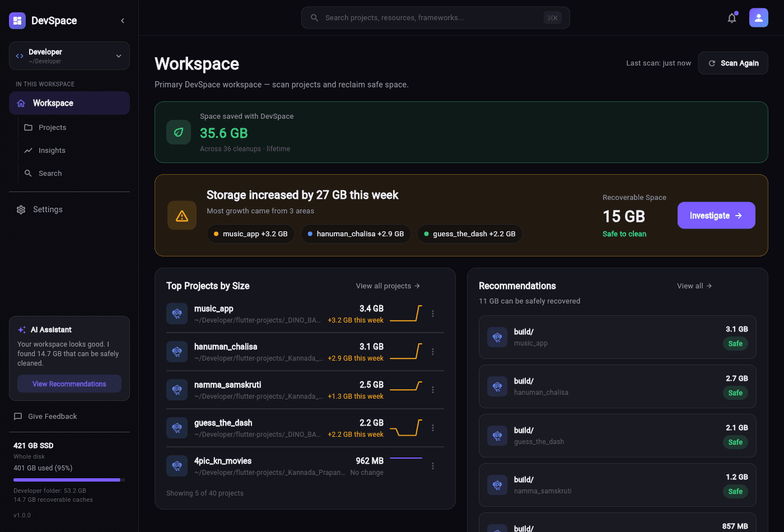This screenshot has height=532, width=784.
Task: Click the storage warning triangle icon
Action: [182, 216]
